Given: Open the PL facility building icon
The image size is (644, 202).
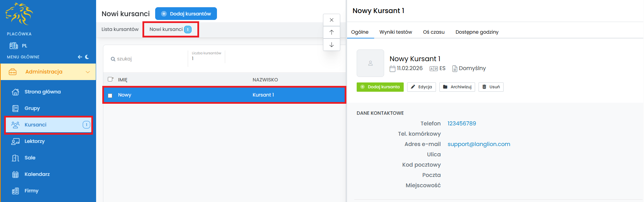Looking at the screenshot, I should coord(14,46).
